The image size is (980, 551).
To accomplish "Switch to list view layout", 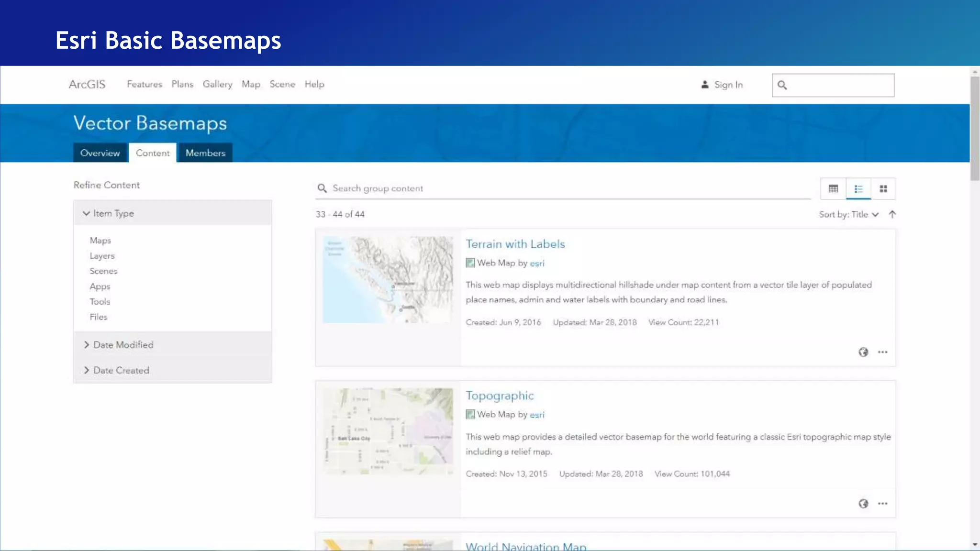I will (x=858, y=188).
